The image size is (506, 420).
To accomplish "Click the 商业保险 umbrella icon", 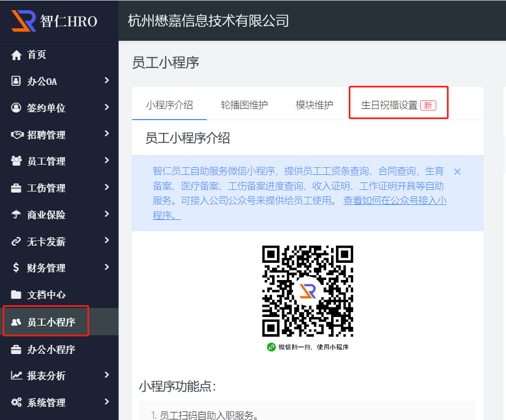I will 16,215.
